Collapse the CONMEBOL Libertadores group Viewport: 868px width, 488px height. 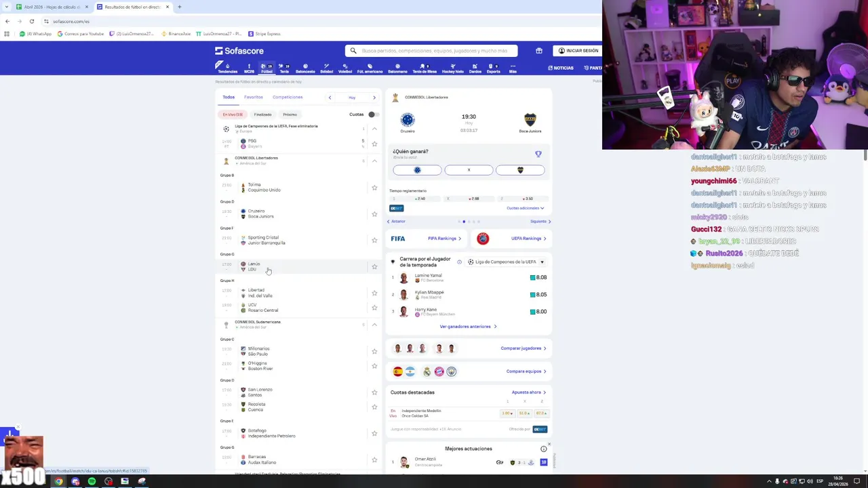pyautogui.click(x=374, y=161)
